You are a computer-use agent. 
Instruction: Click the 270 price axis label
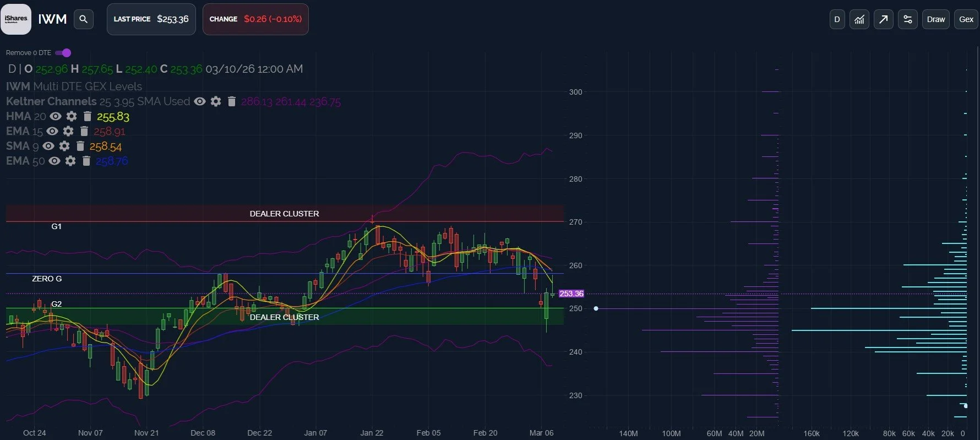575,222
